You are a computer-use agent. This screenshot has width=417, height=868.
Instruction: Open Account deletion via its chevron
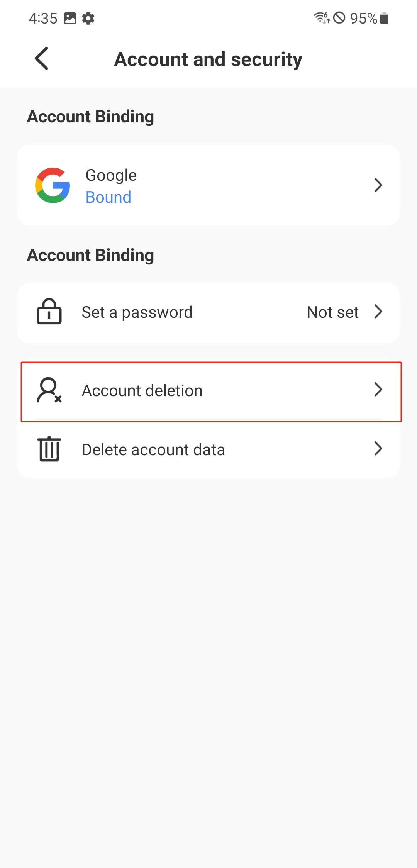coord(378,390)
